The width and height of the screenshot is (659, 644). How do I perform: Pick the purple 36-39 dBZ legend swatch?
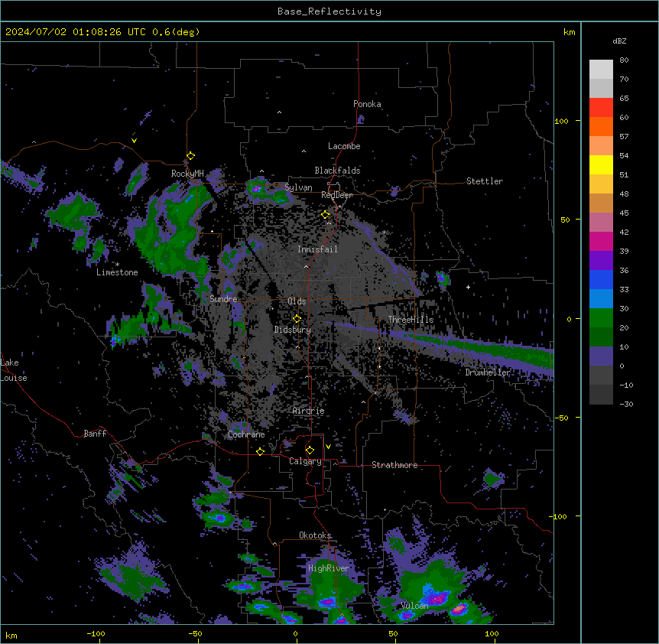pyautogui.click(x=601, y=261)
